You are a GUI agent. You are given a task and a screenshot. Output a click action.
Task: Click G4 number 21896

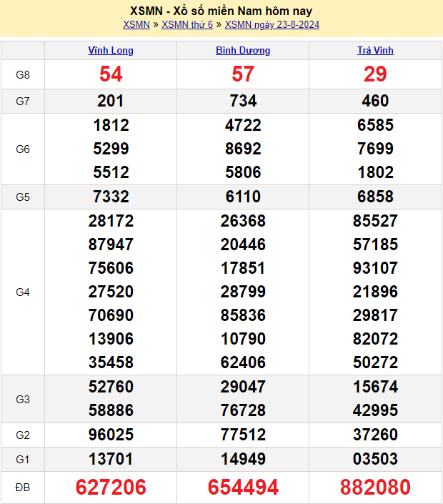375,292
